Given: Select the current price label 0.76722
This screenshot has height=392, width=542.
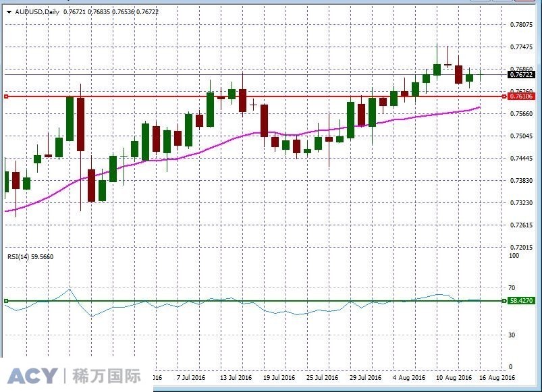Looking at the screenshot, I should (522, 75).
